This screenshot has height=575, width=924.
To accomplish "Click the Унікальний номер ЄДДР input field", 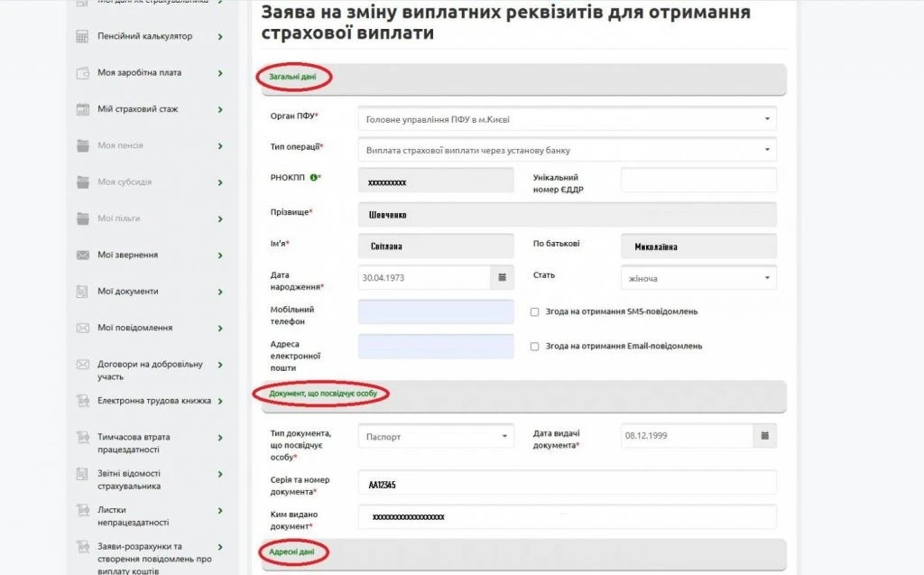I will tap(698, 180).
